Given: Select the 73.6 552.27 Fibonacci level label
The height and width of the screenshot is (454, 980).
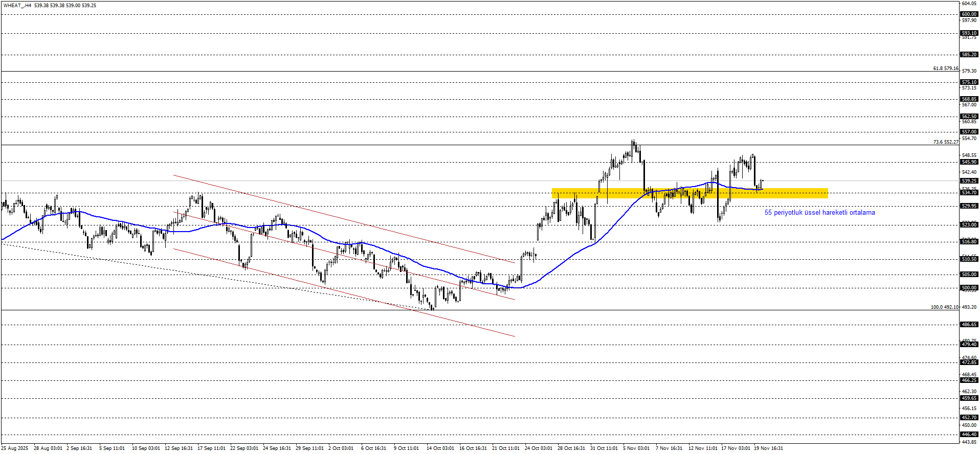Looking at the screenshot, I should 945,142.
